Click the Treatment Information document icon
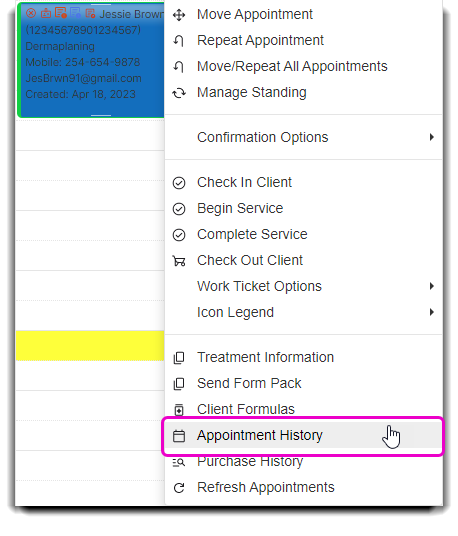The image size is (458, 536). point(179,358)
